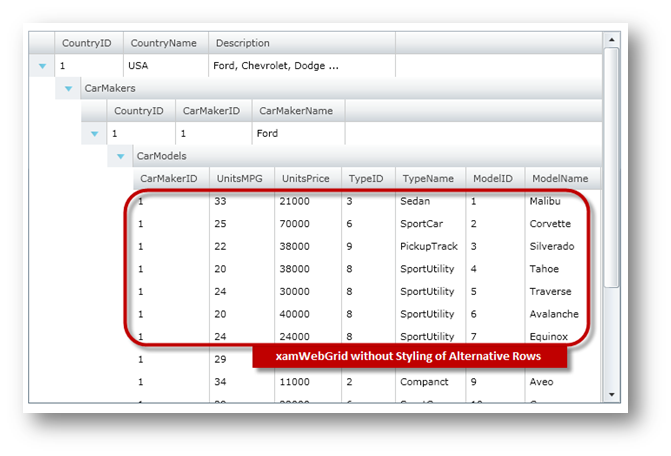Click the Silverado row's PickupTrack cell
Screen dimensions: 671x456
[x=428, y=246]
